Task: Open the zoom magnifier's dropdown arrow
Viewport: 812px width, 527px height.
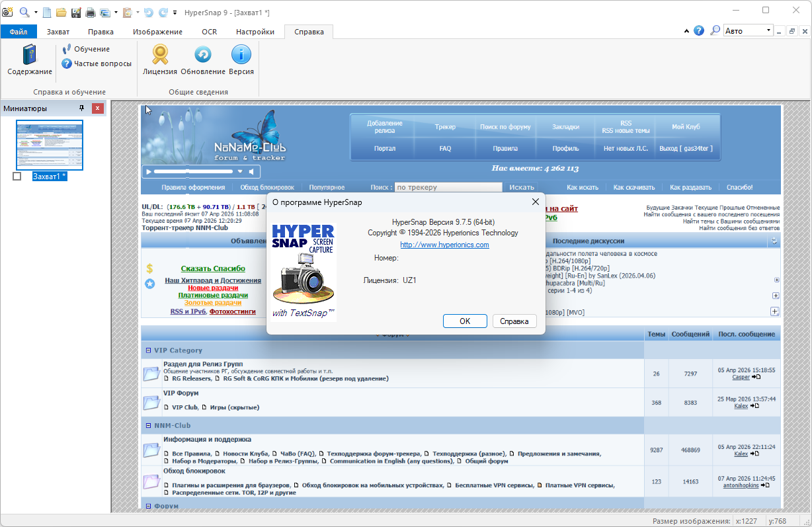Action: click(34, 12)
